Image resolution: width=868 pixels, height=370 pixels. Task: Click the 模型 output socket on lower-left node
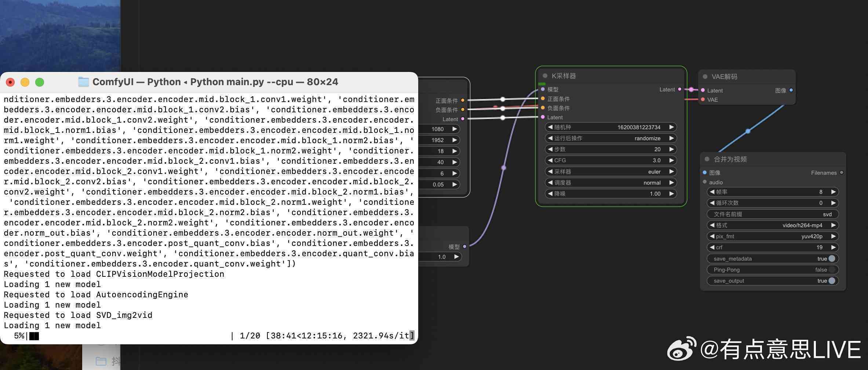click(464, 247)
